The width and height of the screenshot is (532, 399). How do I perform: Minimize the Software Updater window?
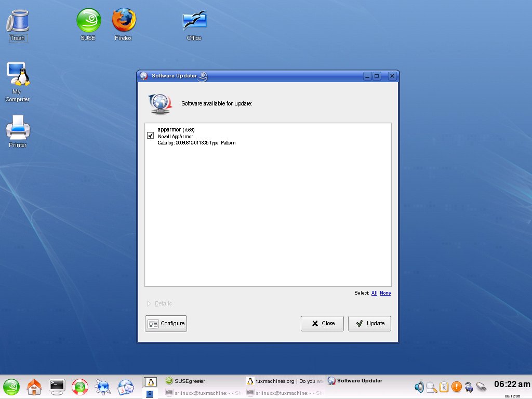click(x=367, y=76)
